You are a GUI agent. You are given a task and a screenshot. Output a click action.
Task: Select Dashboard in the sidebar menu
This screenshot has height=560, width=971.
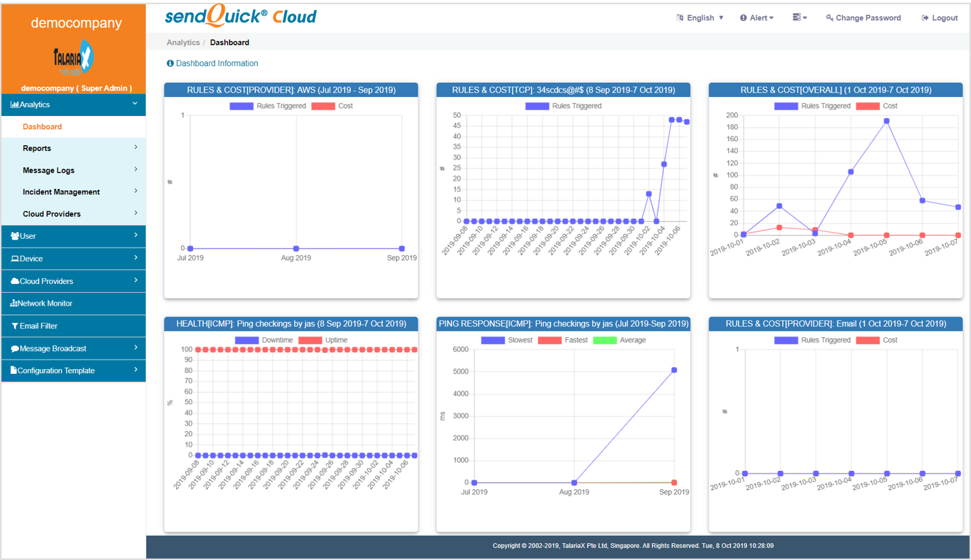(42, 126)
